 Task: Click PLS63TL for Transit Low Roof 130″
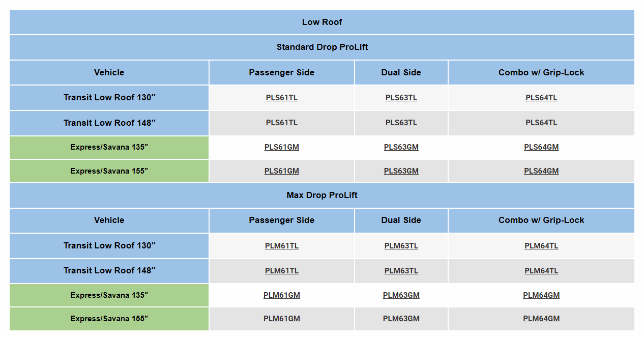click(x=401, y=98)
